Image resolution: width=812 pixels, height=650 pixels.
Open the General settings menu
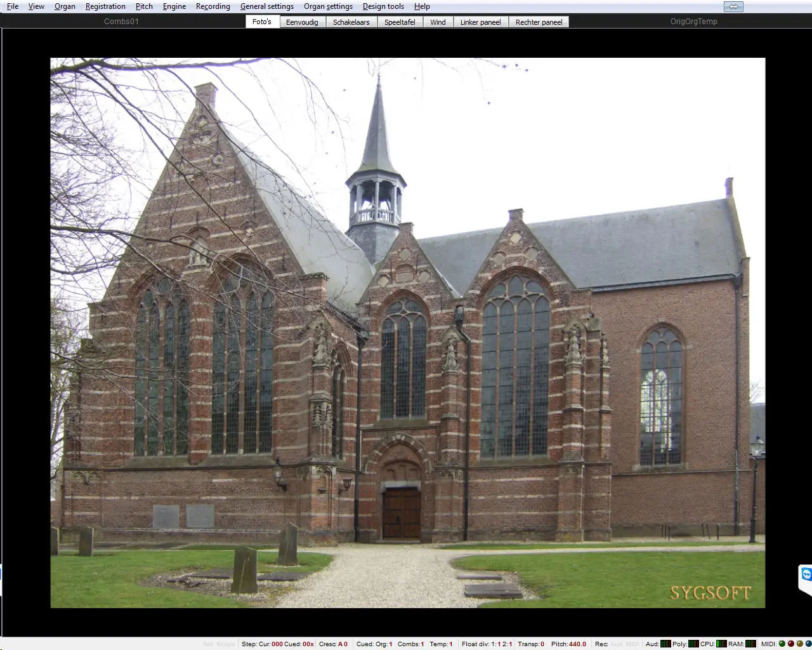point(266,6)
